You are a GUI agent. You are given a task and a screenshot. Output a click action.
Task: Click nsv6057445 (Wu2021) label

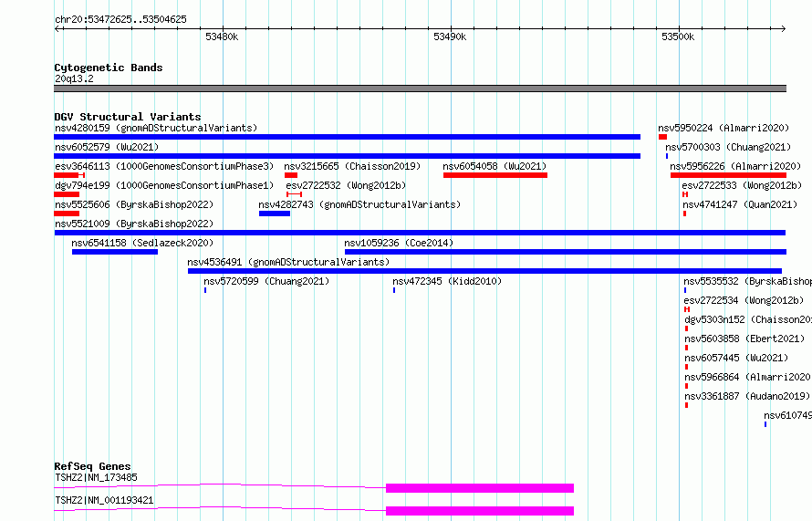(736, 358)
